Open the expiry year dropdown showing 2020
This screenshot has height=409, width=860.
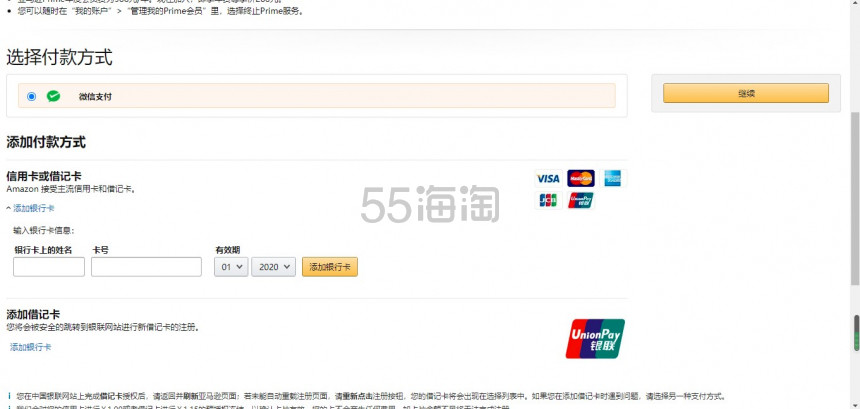click(x=274, y=267)
